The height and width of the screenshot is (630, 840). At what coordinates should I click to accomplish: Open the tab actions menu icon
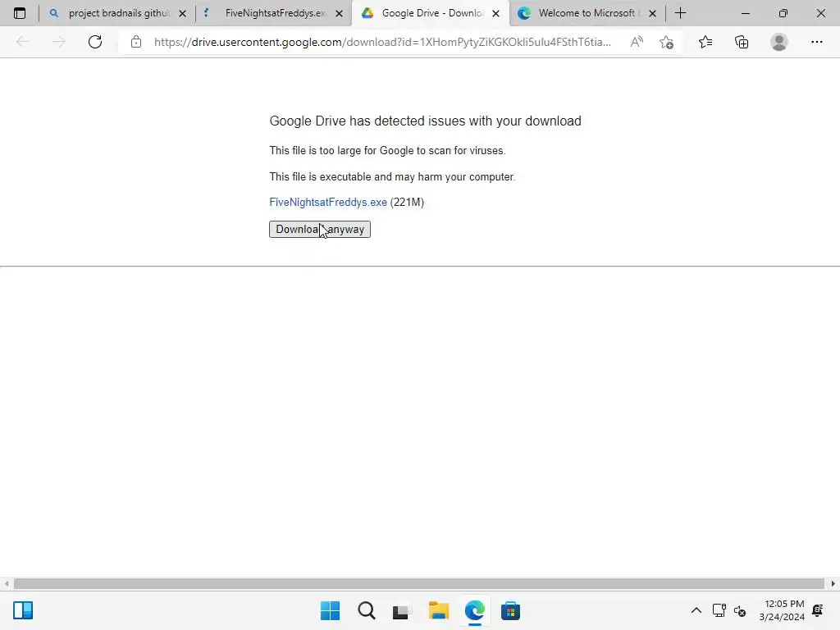coord(20,13)
